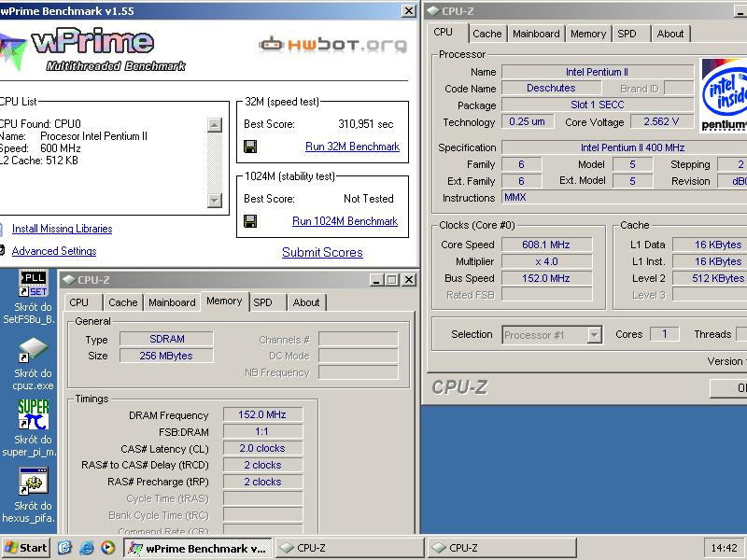Click the Core Voltage 2.562 V value
Screen dimensions: 747x560
[661, 121]
